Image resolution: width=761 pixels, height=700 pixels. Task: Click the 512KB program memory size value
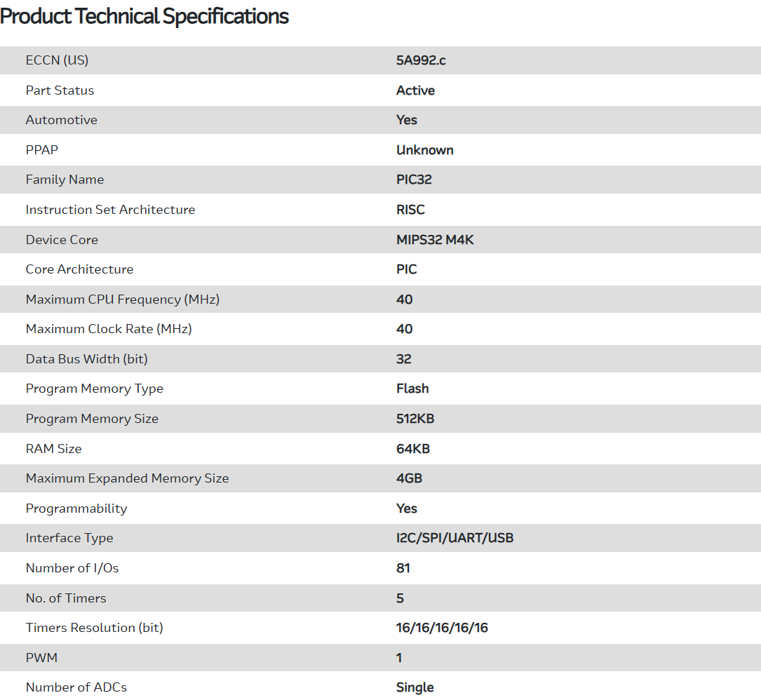[x=415, y=419]
